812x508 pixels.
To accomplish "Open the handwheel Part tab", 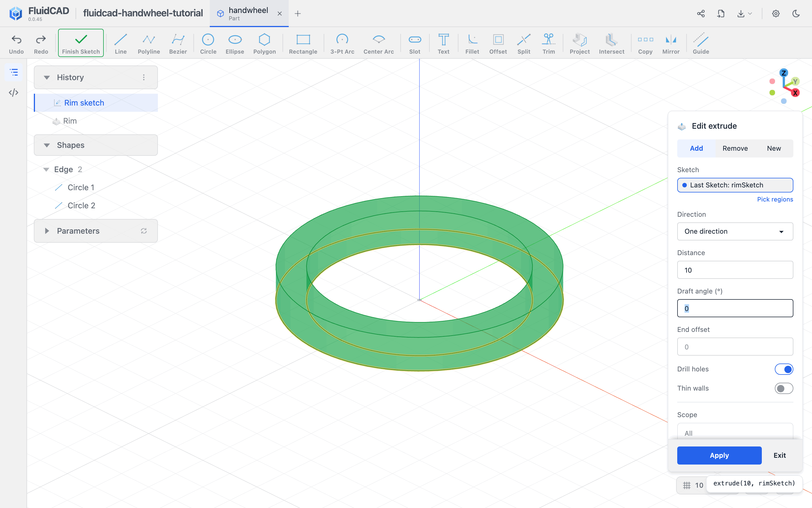I will click(249, 14).
